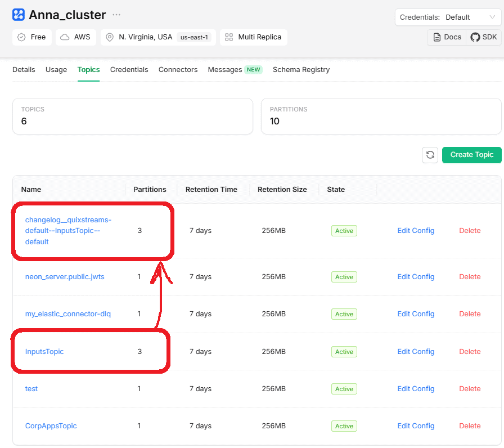Open the cluster three-dots options menu
Image resolution: width=504 pixels, height=448 pixels.
pos(116,15)
